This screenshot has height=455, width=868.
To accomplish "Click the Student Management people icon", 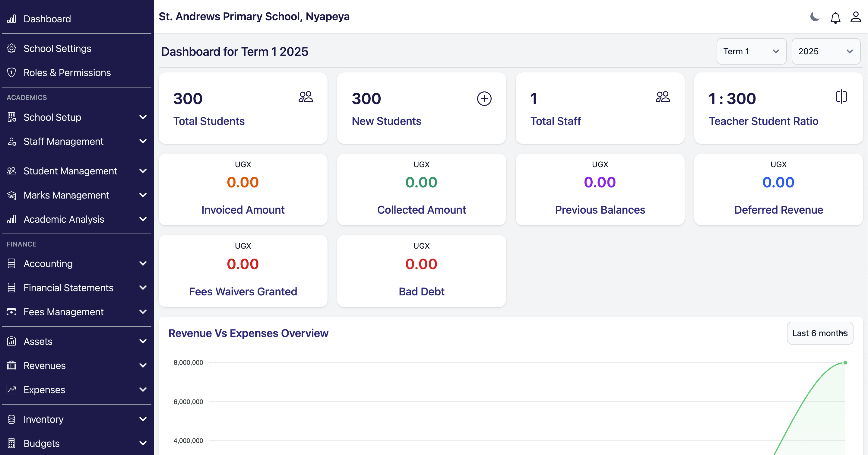I will click(11, 171).
